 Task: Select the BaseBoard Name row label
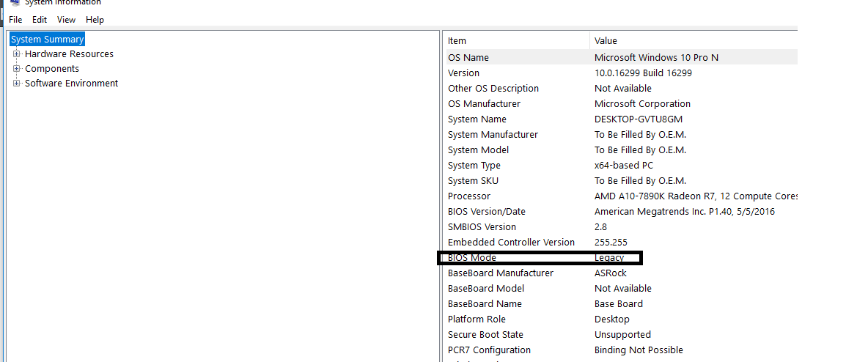(485, 304)
